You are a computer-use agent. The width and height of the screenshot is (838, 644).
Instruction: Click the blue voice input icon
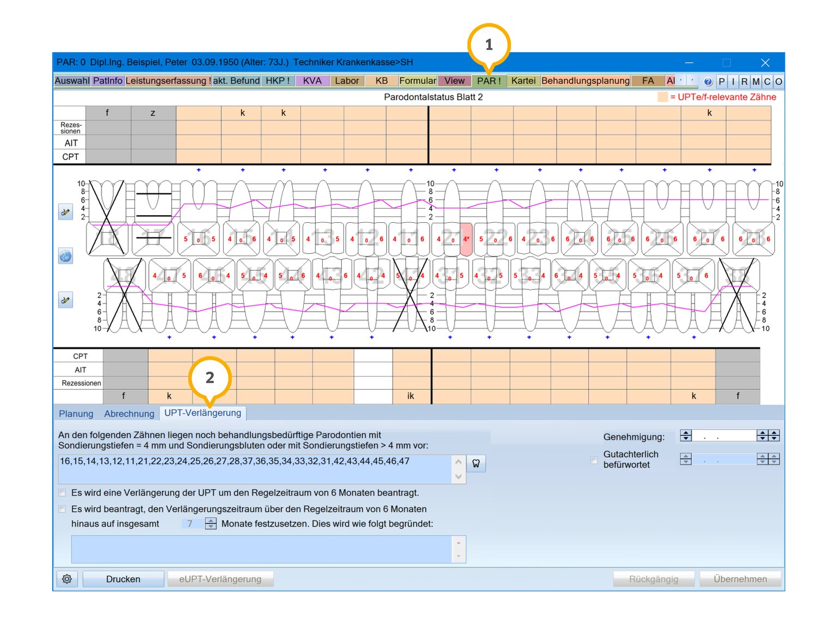click(x=65, y=256)
